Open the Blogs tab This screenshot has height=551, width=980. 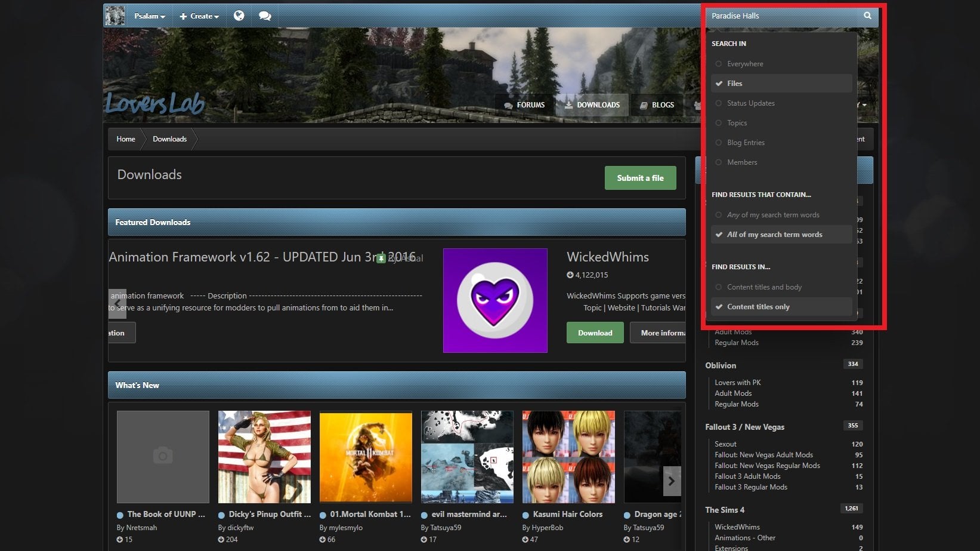coord(657,105)
